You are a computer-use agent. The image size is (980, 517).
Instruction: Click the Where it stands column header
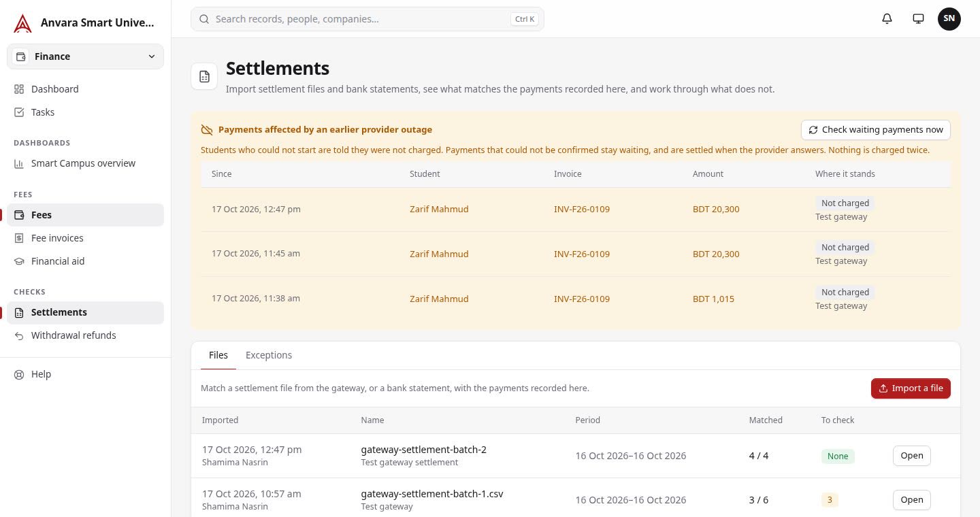click(x=845, y=174)
